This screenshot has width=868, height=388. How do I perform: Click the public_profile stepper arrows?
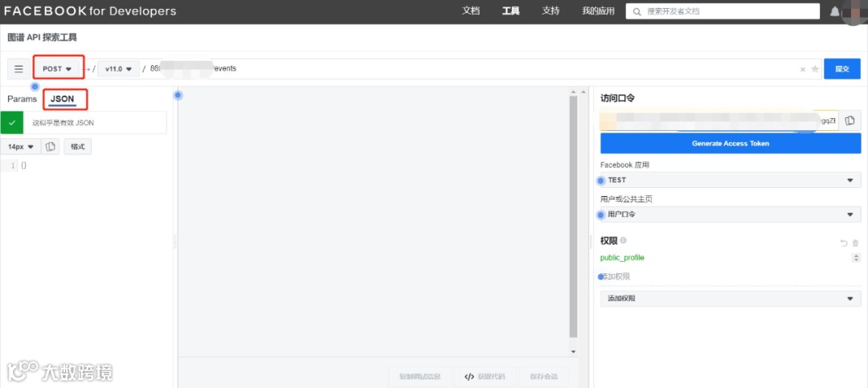857,258
